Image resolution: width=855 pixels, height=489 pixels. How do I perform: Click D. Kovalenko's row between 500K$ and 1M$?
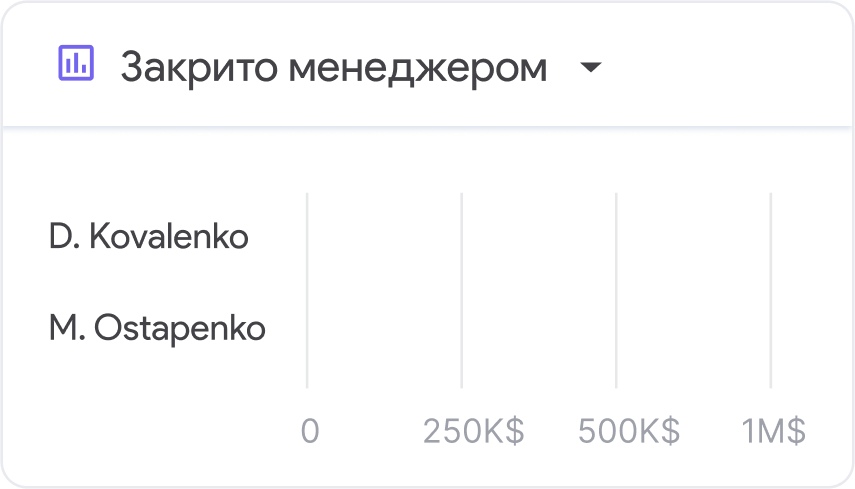coord(693,238)
